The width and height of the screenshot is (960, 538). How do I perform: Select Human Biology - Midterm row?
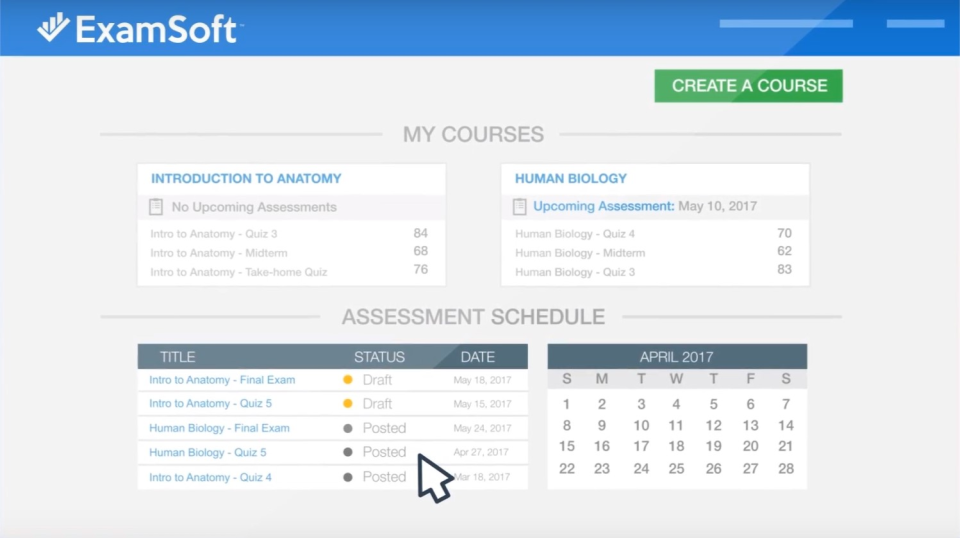tap(654, 253)
